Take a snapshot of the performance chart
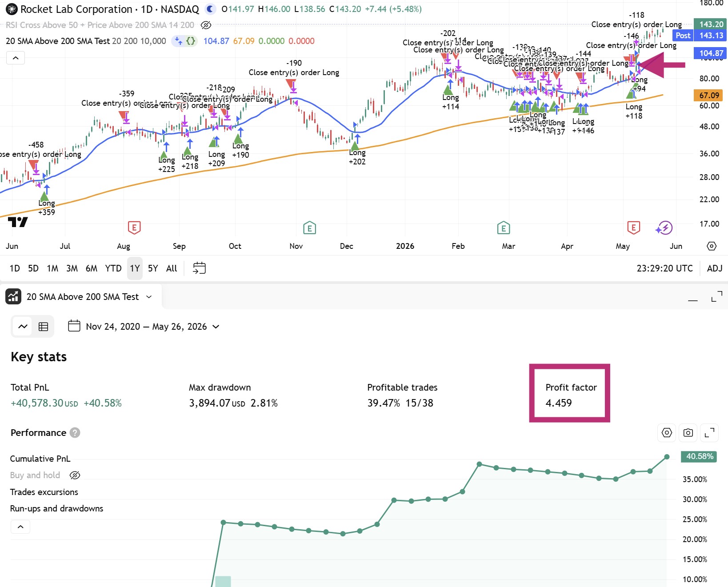The height and width of the screenshot is (587, 728). click(x=688, y=433)
